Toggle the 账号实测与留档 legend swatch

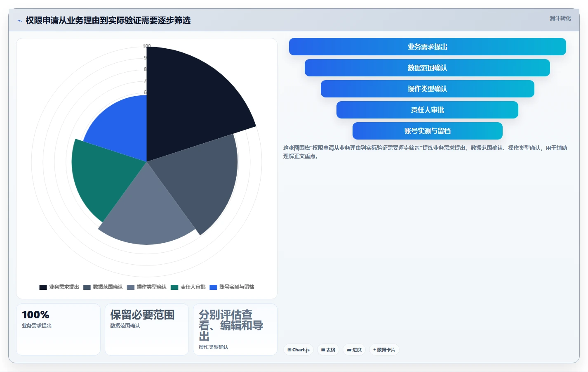click(x=213, y=287)
